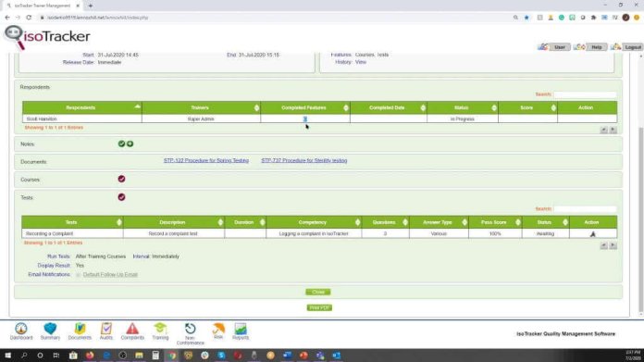Open the Training graduation cap icon

click(x=160, y=331)
